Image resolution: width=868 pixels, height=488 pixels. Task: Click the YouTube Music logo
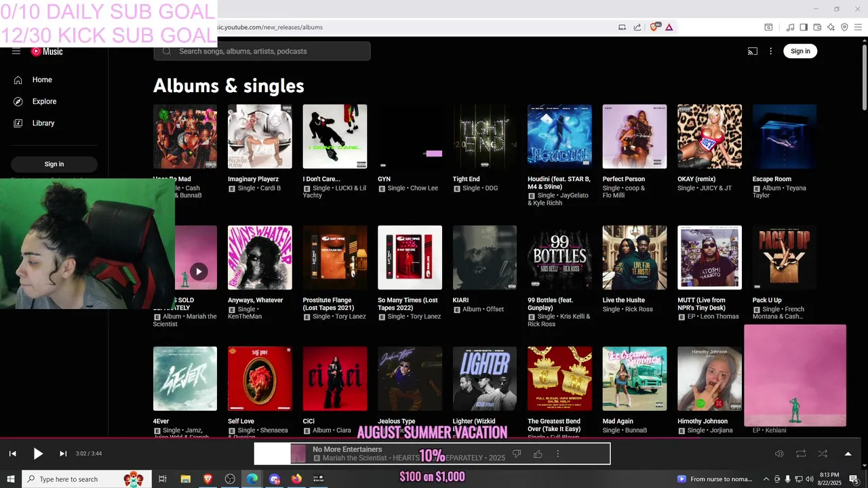(47, 52)
